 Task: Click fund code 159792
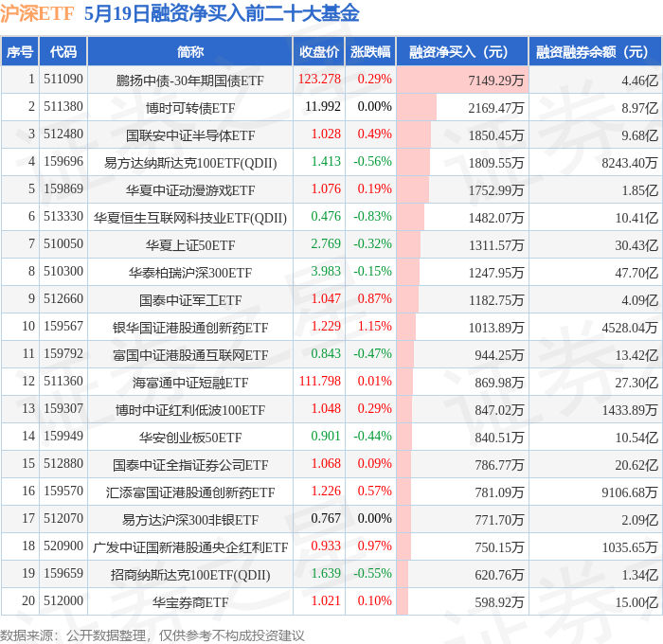63,354
